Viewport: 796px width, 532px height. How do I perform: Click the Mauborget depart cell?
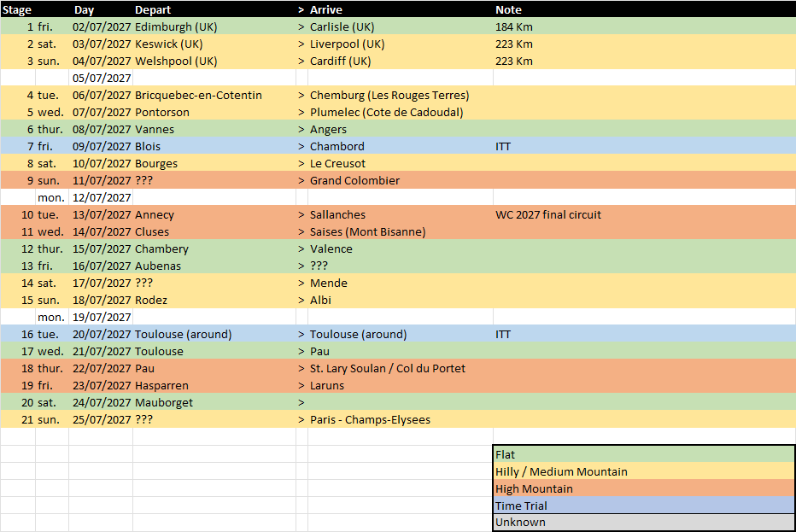pos(214,402)
